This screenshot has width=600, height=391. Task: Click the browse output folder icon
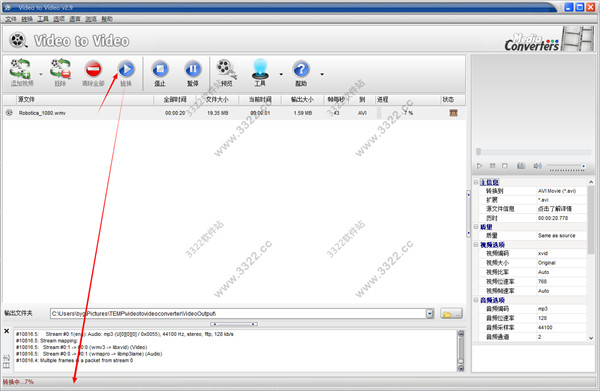(x=451, y=314)
